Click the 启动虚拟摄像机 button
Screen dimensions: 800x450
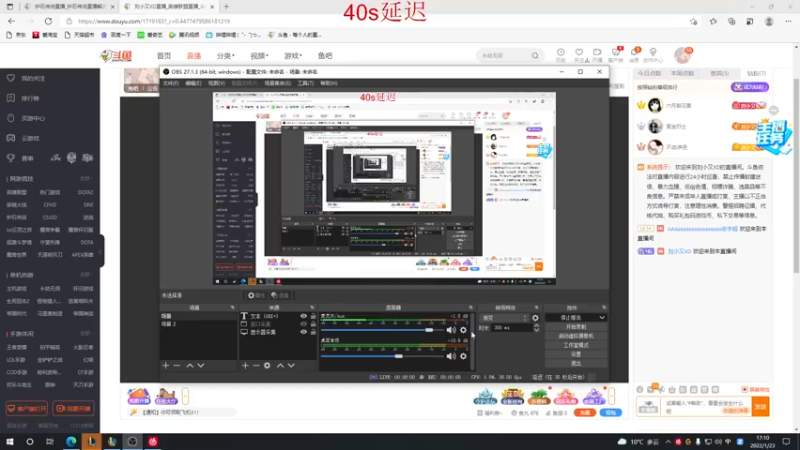[x=576, y=336]
